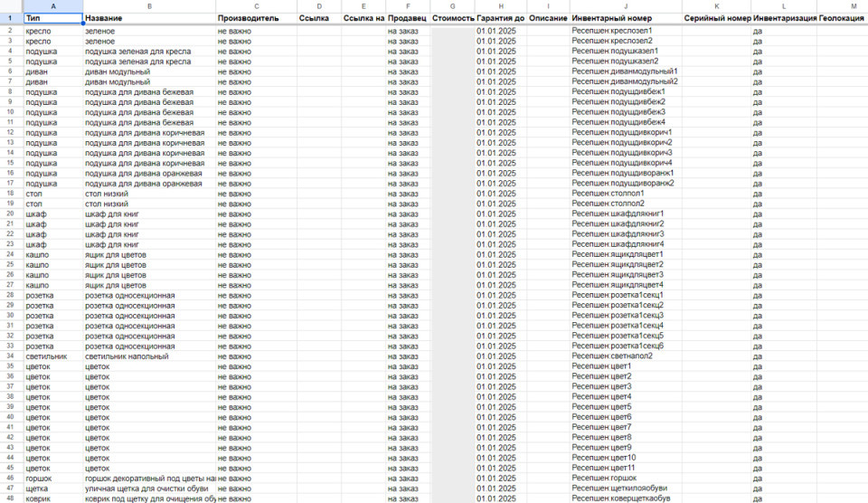Select column G header

pyautogui.click(x=452, y=6)
